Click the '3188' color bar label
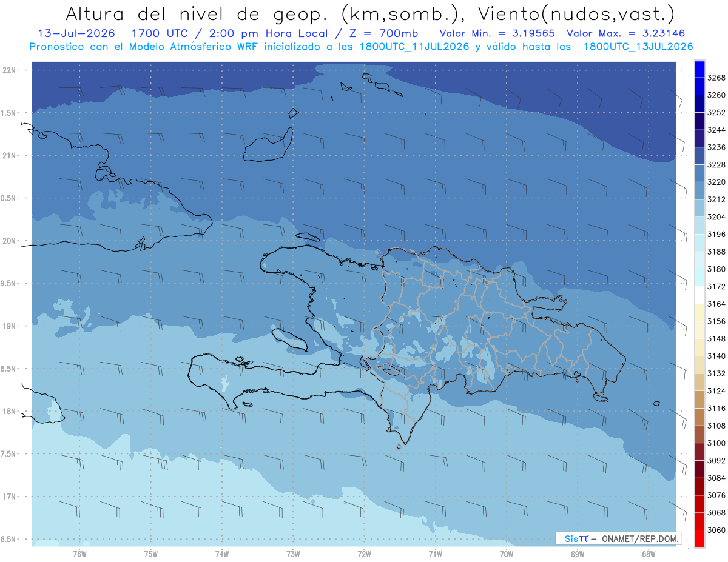Viewport: 728px width, 562px height. 716,252
